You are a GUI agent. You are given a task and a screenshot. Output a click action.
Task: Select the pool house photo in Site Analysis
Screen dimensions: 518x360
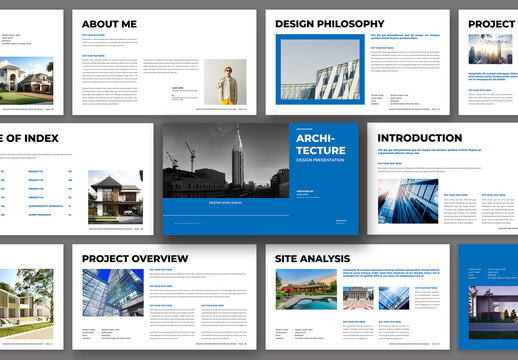(x=306, y=289)
